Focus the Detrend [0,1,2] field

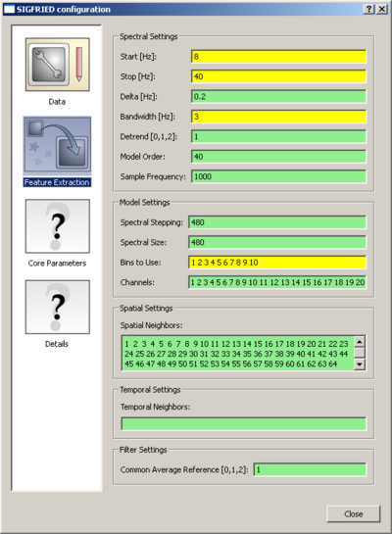(x=278, y=136)
